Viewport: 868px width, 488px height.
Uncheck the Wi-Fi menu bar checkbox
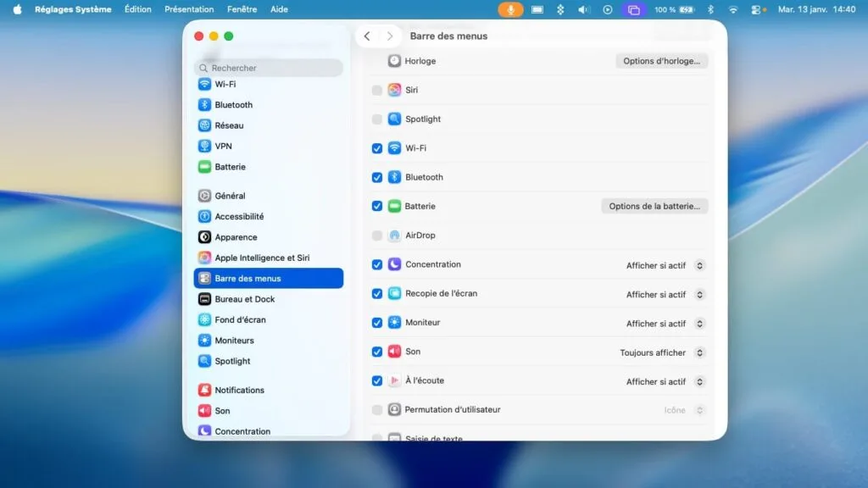point(377,147)
